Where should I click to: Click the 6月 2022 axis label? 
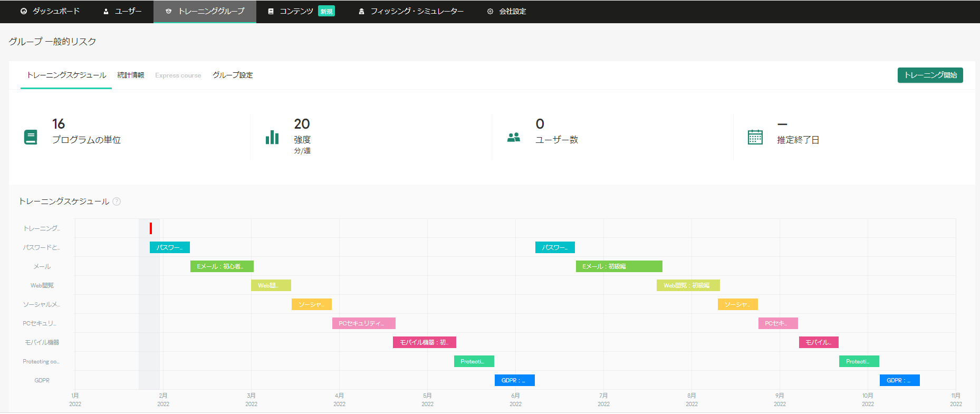pyautogui.click(x=516, y=400)
